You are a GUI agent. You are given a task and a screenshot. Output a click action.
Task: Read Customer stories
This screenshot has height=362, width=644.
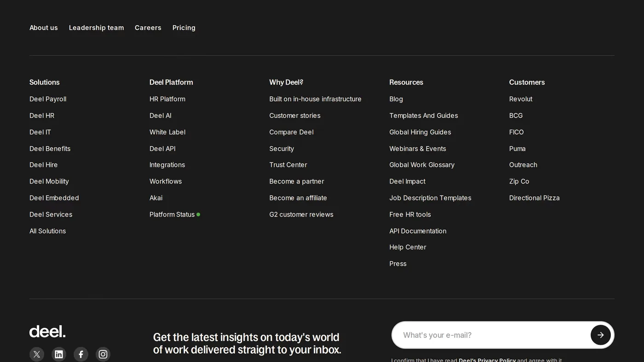[295, 115]
